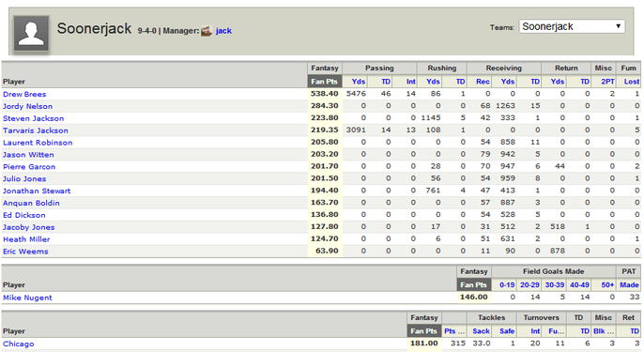Open the Teams dropdown showing Soonerjack
Screen dimensions: 644x352
(572, 26)
